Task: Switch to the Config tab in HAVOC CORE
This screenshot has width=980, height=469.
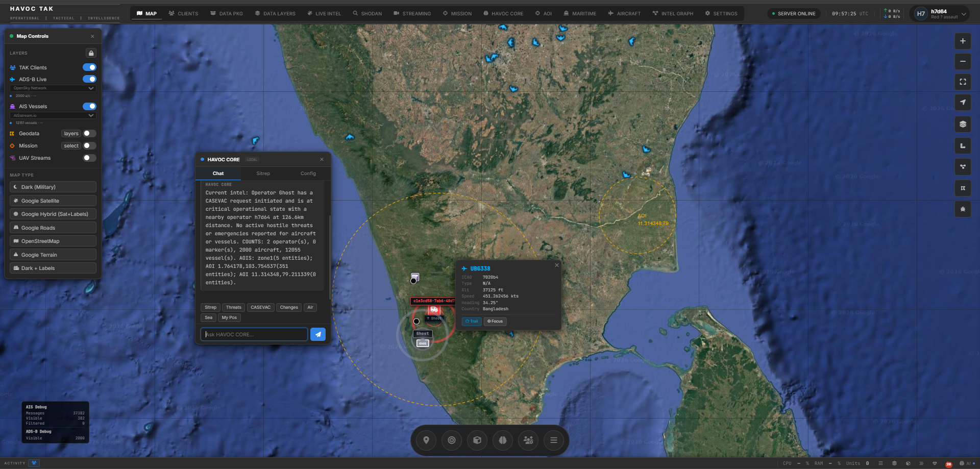Action: coord(308,174)
